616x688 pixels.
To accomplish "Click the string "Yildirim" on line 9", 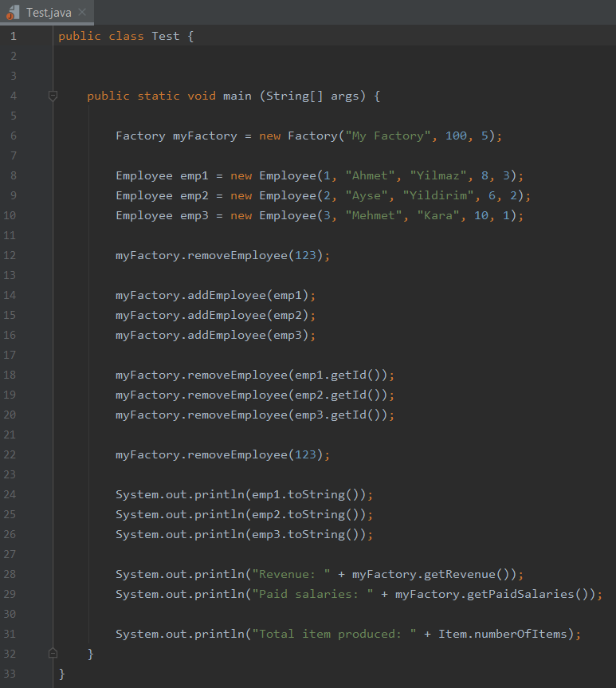I will click(x=438, y=195).
